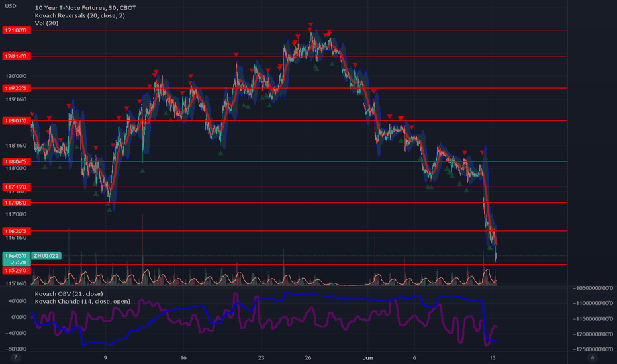Viewport: 617px width, 364px height.
Task: Click the -11000000'00'0 OBV axis value
Action: [x=593, y=303]
